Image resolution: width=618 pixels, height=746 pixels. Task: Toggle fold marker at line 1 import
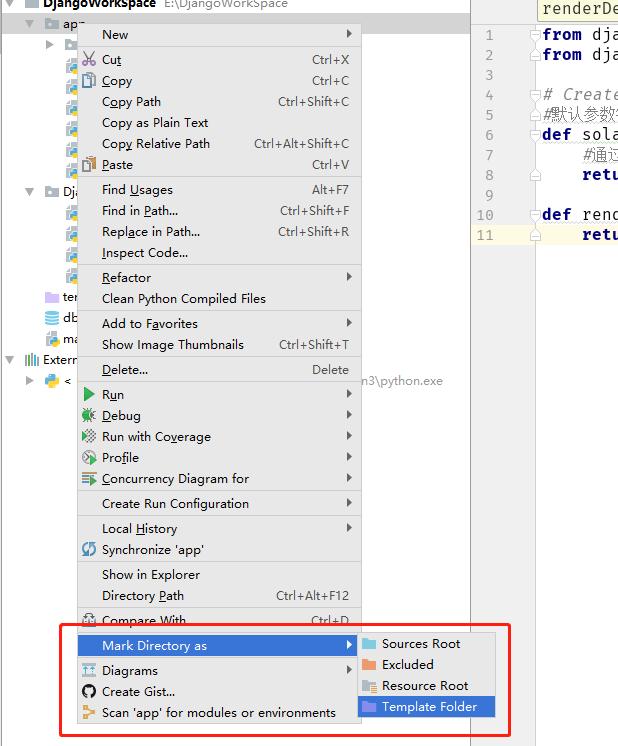pos(535,35)
